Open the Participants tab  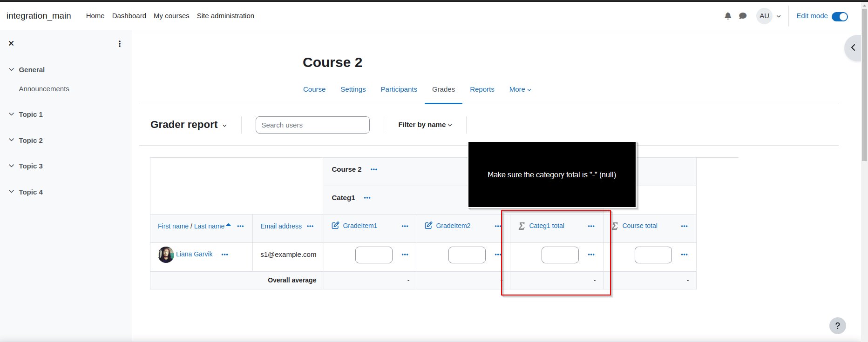point(399,89)
